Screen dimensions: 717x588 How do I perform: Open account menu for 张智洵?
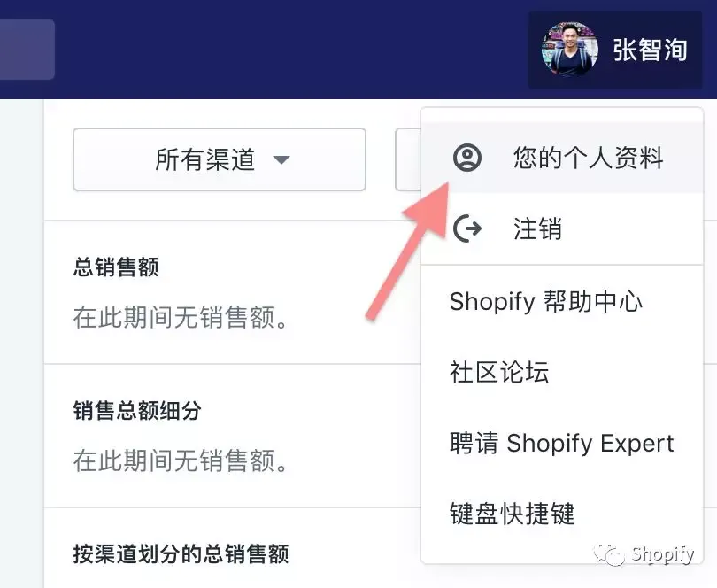(614, 50)
